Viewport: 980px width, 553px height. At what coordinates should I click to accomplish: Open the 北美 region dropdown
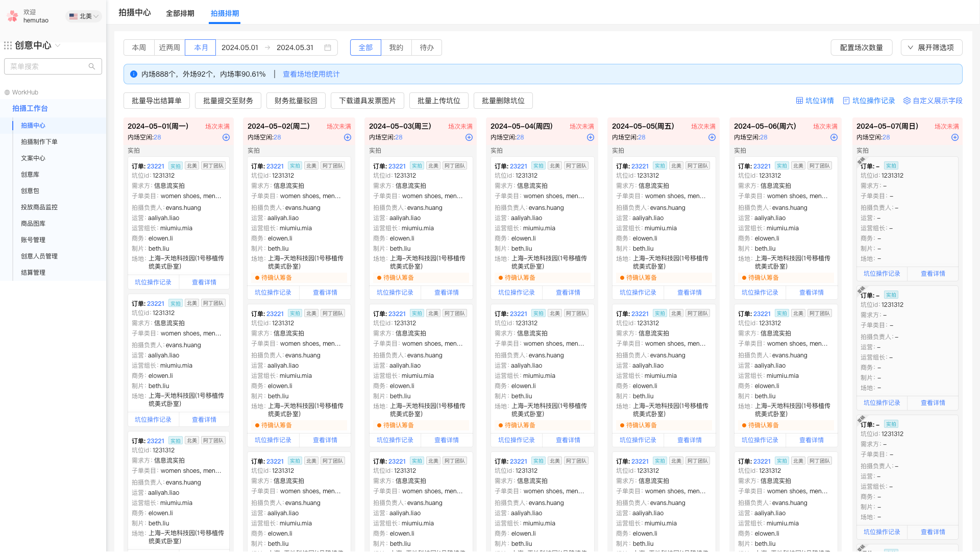(x=84, y=16)
